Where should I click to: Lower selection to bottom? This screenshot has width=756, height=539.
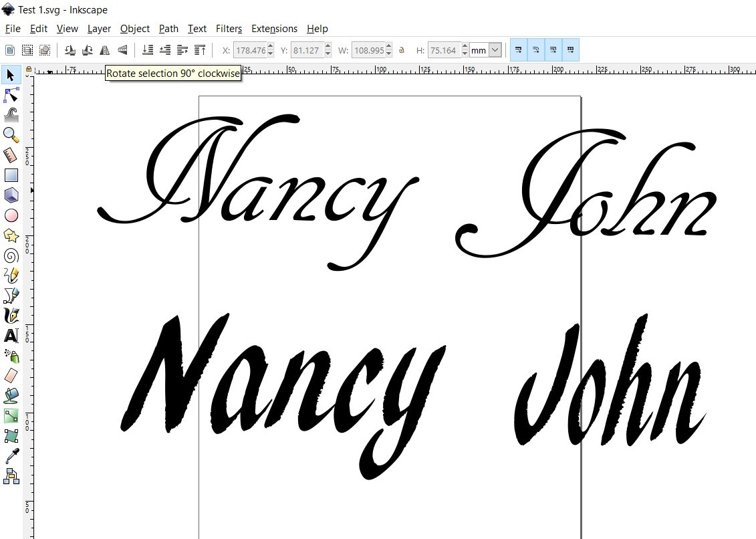[148, 49]
